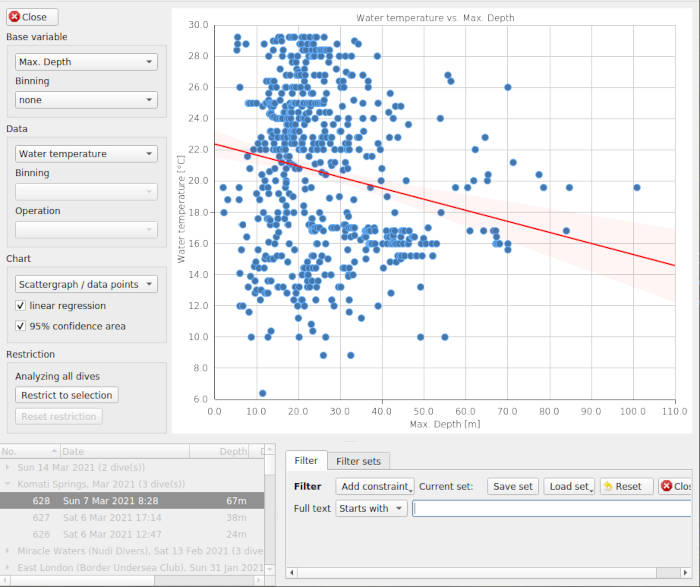The width and height of the screenshot is (700, 587).
Task: Open the 'Starts with' full text mode dropdown
Action: (372, 508)
